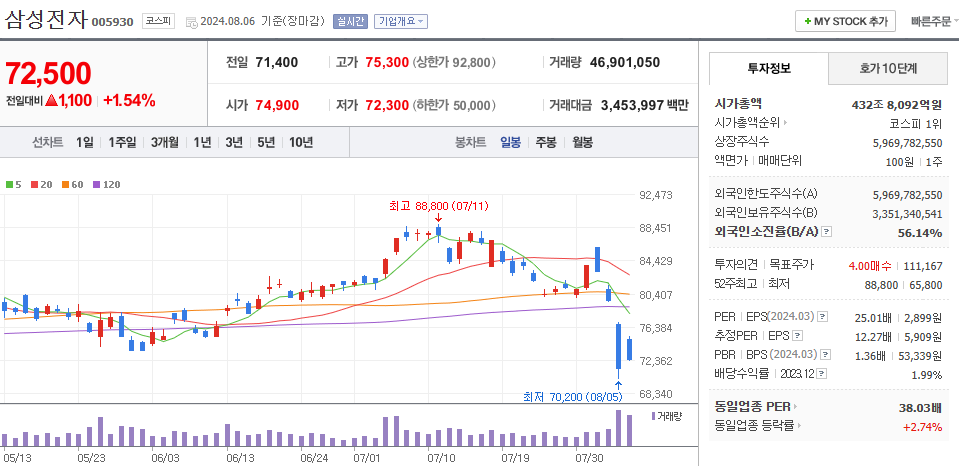This screenshot has width=963, height=466.
Task: Select the 10년 line chart period
Action: (x=301, y=142)
